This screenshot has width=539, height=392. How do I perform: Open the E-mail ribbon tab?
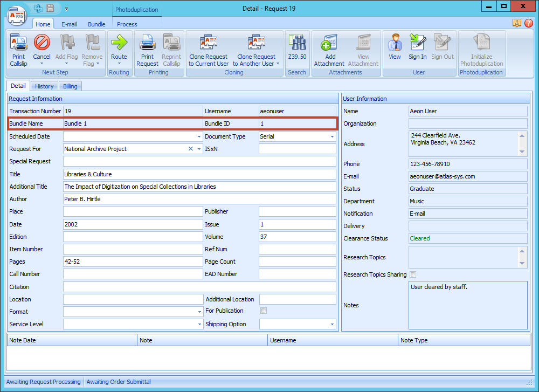(69, 24)
